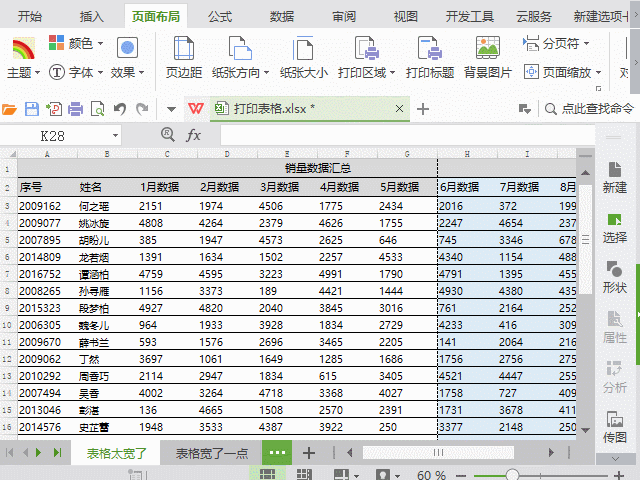This screenshot has width=640, height=480.
Task: Select column header D
Action: point(227,154)
